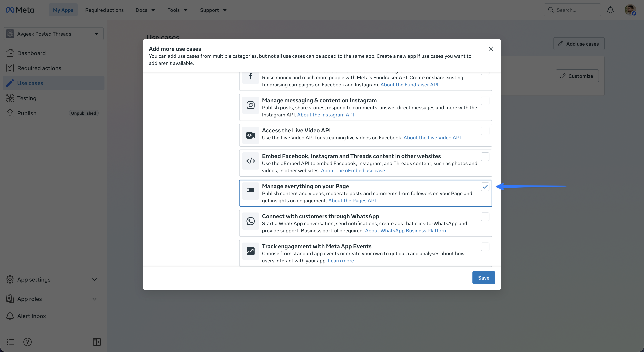The height and width of the screenshot is (352, 644).
Task: Open the About the Pages API link
Action: click(352, 201)
